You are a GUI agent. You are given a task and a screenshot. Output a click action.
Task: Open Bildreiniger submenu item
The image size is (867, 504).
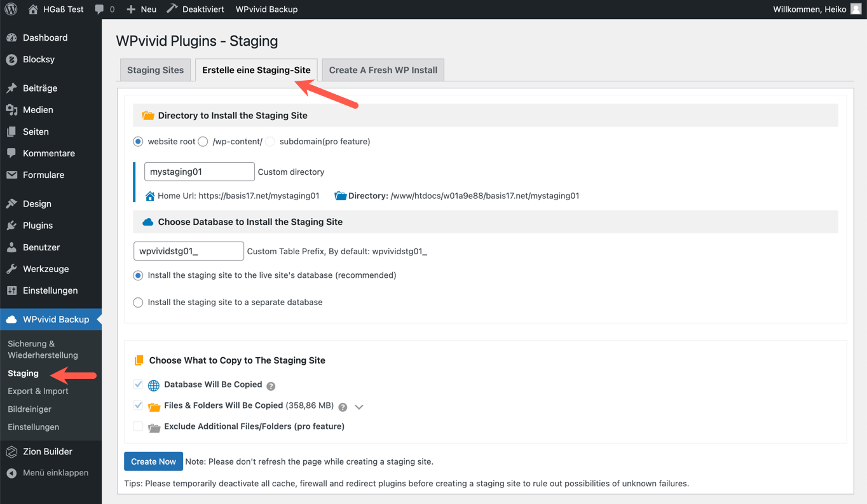(x=29, y=409)
